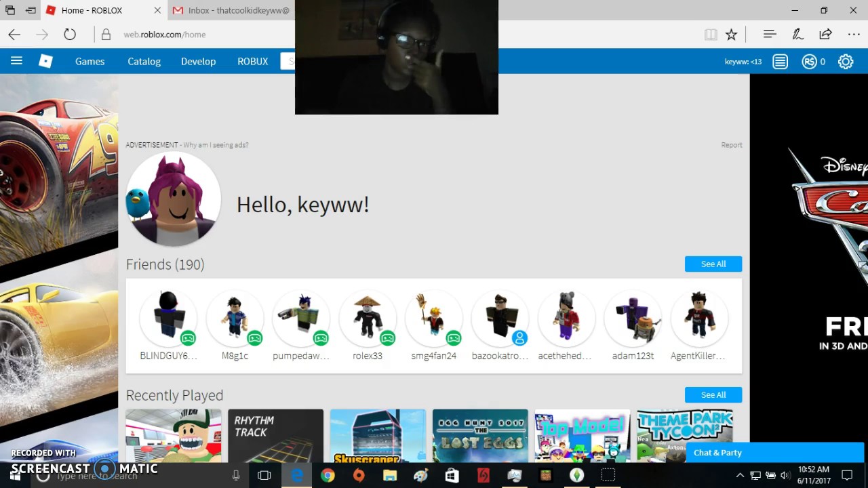Click the Cars 3 right banner ad
This screenshot has height=488, width=868.
point(809,268)
